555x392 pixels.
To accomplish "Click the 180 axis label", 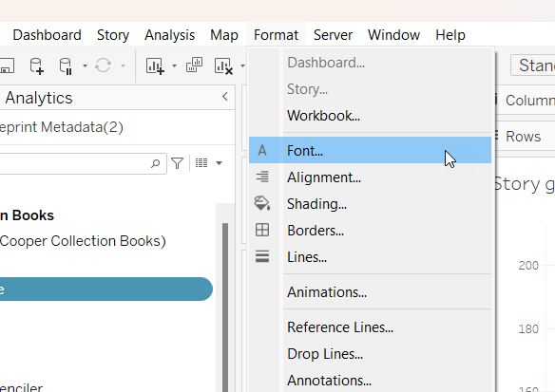I will [x=528, y=328].
